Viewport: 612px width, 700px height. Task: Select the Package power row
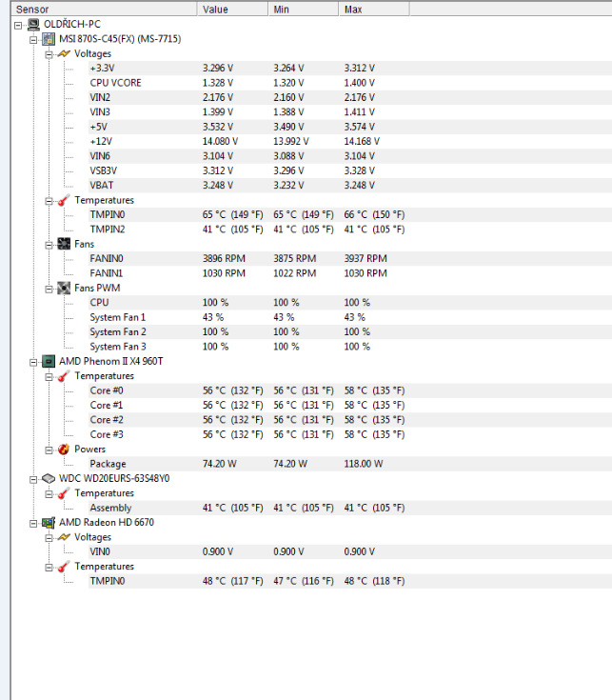(x=350, y=464)
